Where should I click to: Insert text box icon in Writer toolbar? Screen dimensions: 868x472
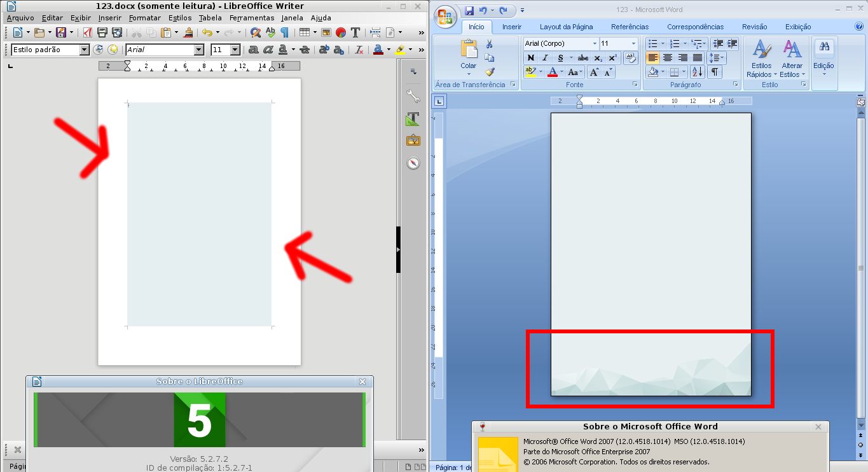pos(355,32)
